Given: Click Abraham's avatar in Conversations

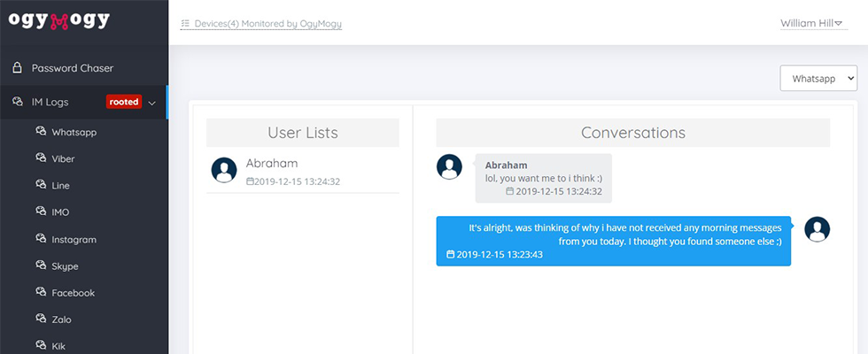Looking at the screenshot, I should [x=450, y=166].
